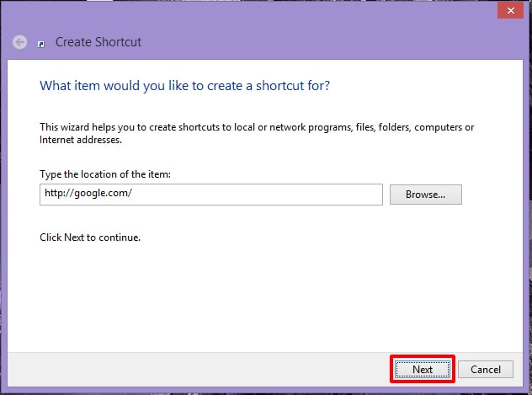
Task: Click the label "Type the location of the item:"
Action: 105,174
